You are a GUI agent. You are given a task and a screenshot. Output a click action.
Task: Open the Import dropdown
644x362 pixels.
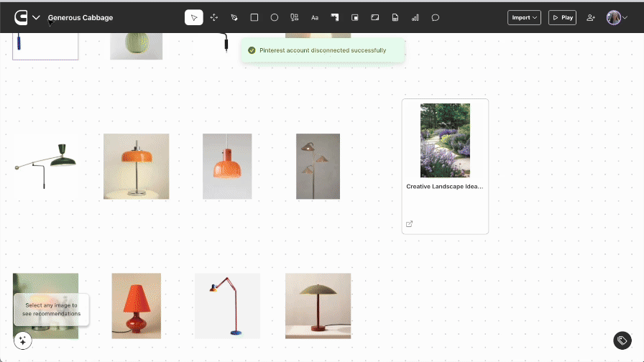click(x=525, y=17)
